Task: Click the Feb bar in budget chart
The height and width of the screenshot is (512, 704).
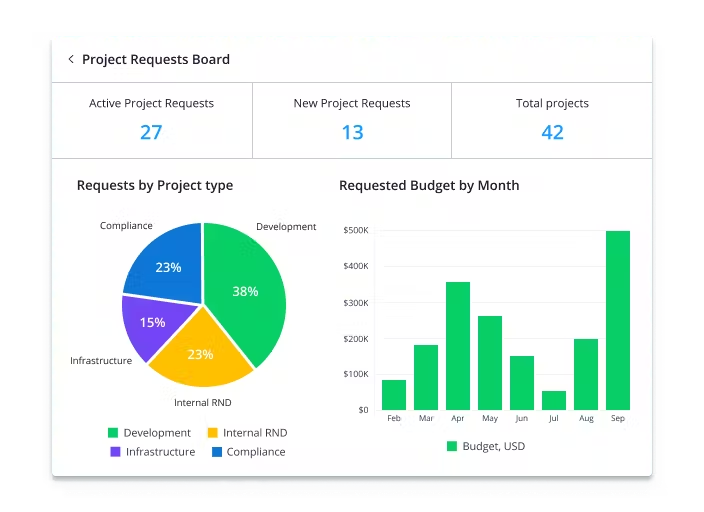Action: pos(394,395)
